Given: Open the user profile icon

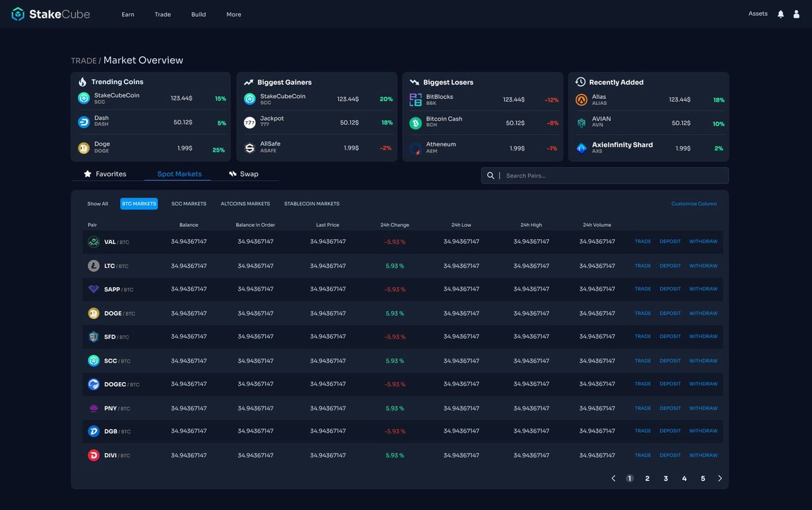Looking at the screenshot, I should [797, 14].
